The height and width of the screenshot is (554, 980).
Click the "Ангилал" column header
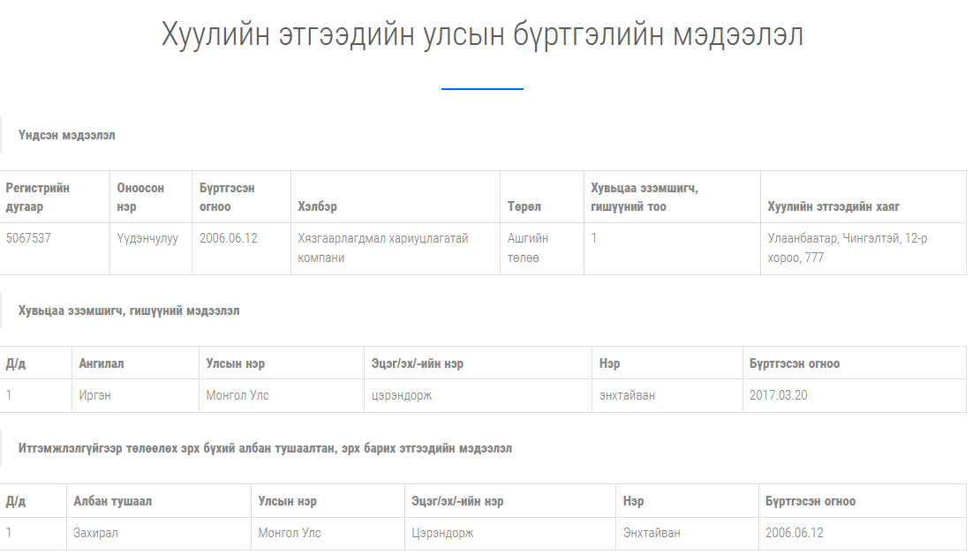tap(102, 363)
